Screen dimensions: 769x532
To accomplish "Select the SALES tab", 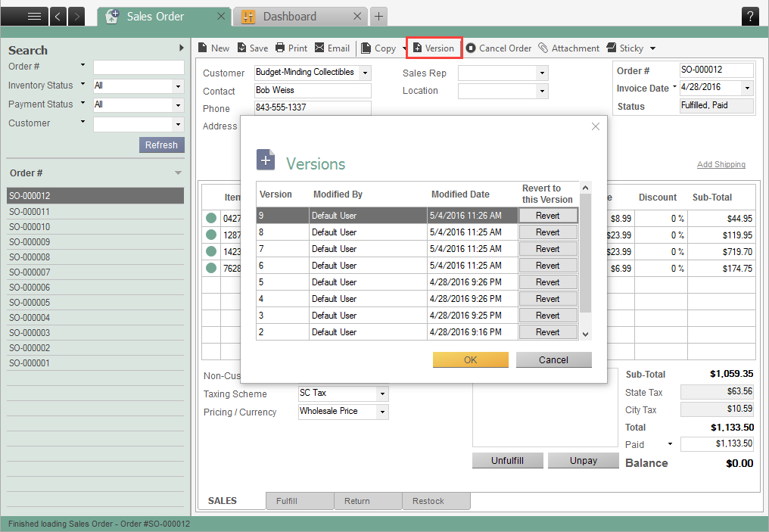I will tap(232, 501).
